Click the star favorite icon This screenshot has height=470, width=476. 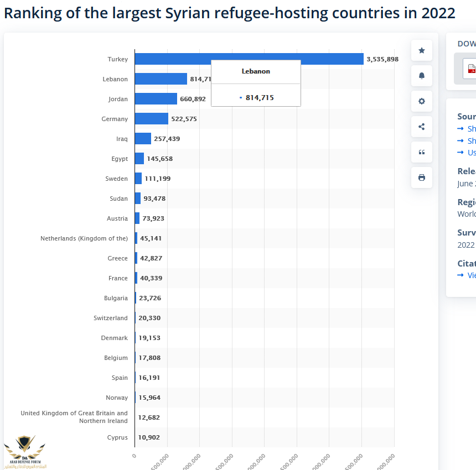[422, 51]
